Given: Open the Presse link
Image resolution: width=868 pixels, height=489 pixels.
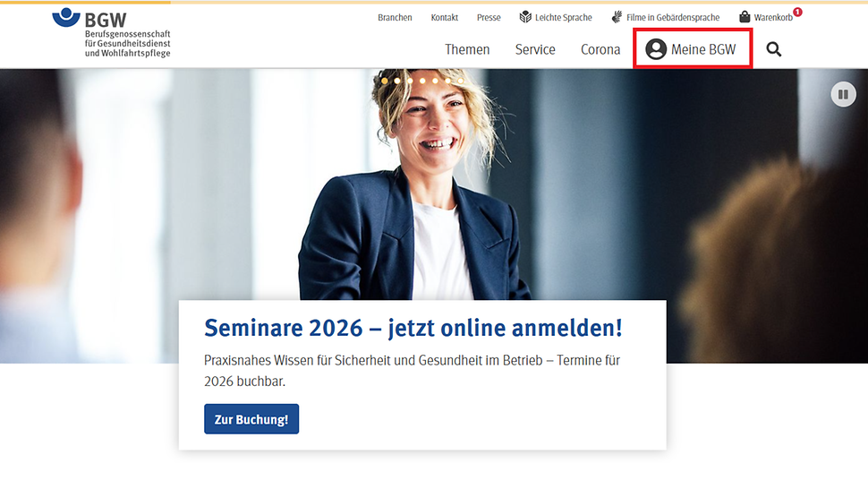Looking at the screenshot, I should pos(489,17).
